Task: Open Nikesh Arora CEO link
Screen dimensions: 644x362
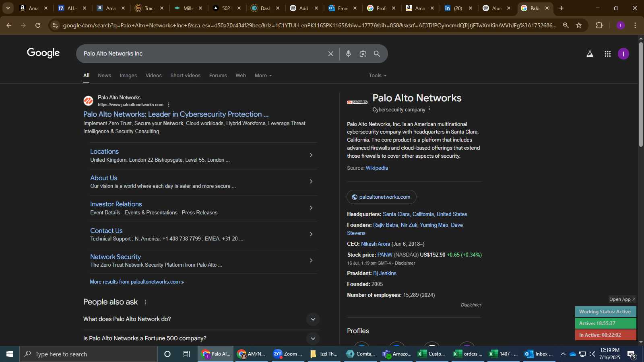Action: 376,244
